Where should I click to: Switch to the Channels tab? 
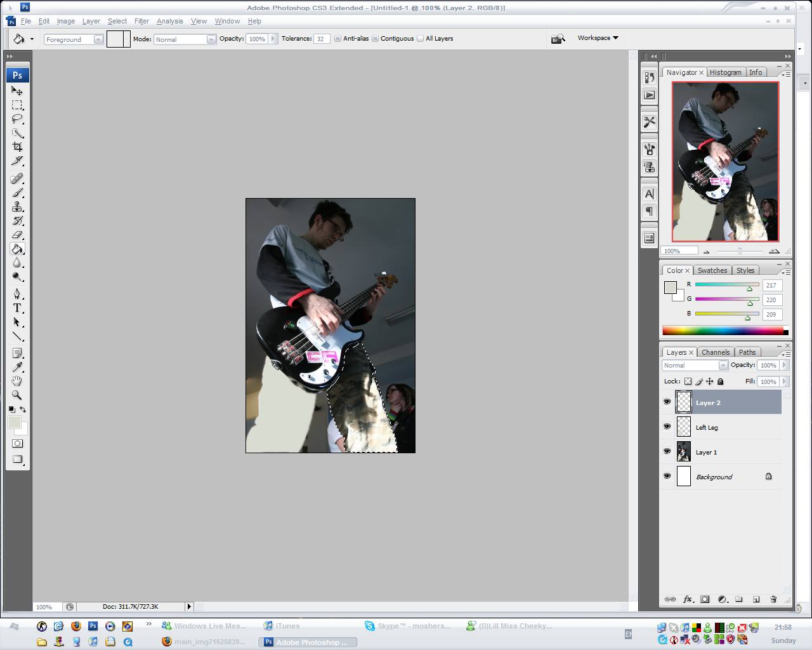(x=715, y=352)
